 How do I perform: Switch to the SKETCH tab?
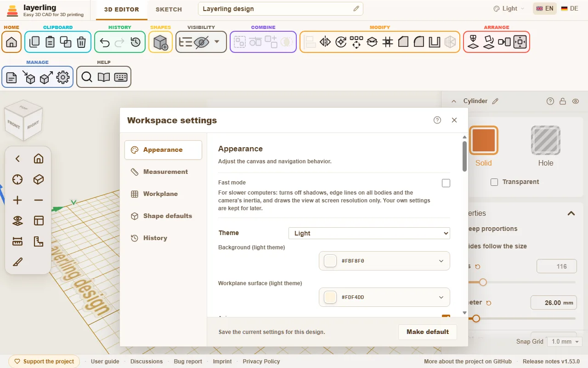169,9
